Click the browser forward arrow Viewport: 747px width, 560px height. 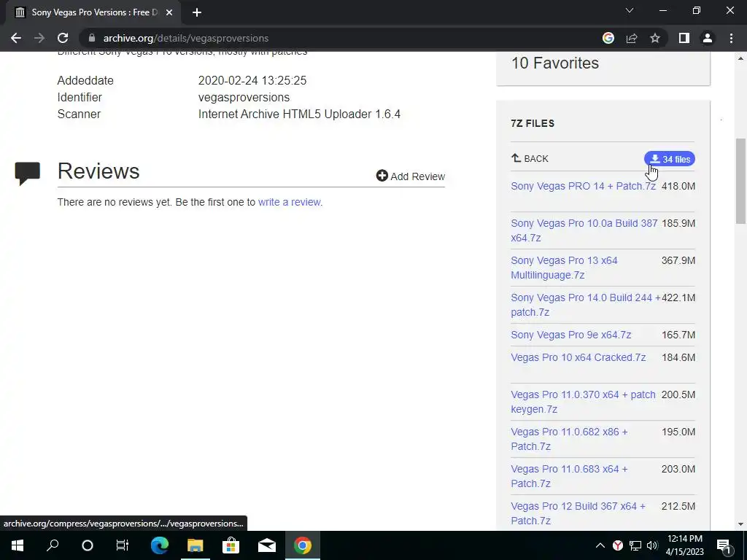(39, 38)
